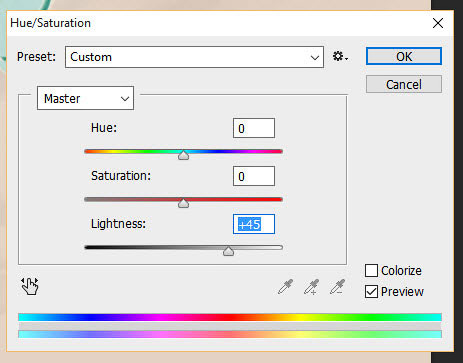Click into the Hue value field
The height and width of the screenshot is (363, 463).
pyautogui.click(x=254, y=128)
